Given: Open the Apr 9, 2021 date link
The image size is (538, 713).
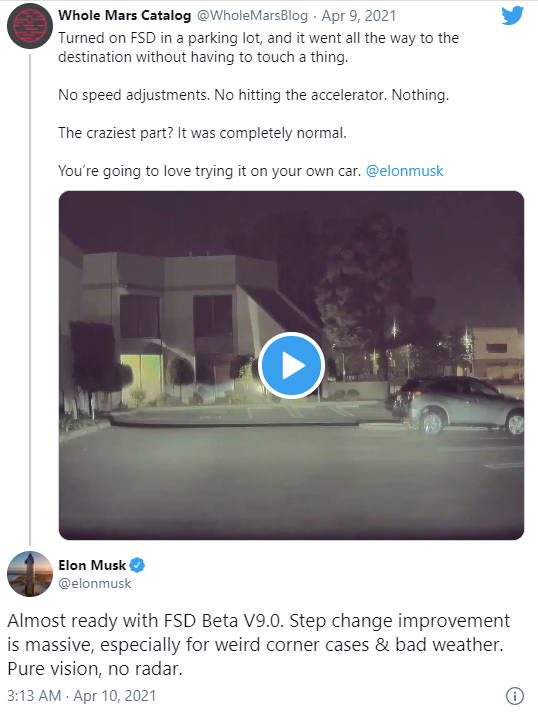Looking at the screenshot, I should click(x=359, y=15).
